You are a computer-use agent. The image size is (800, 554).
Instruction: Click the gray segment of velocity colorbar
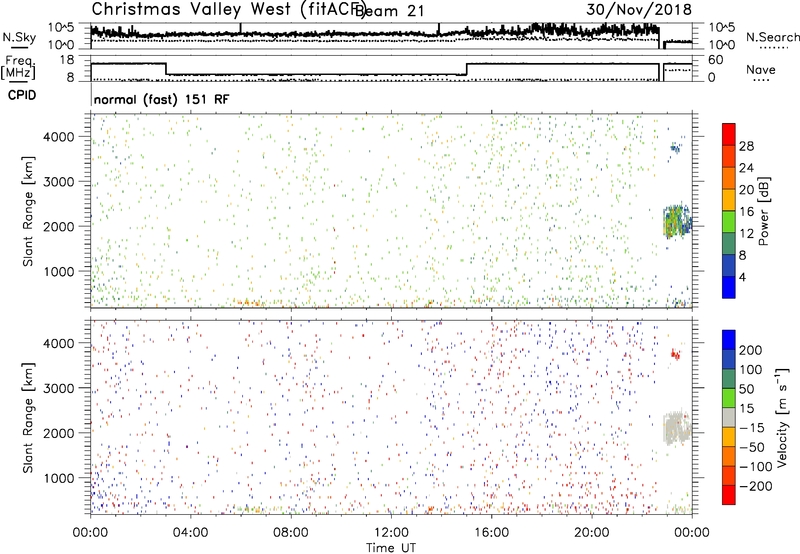point(729,417)
